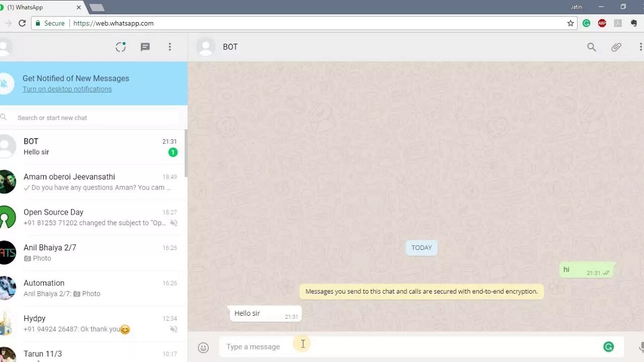Click the browser address bar URL
The height and width of the screenshot is (362, 644).
coord(113,23)
